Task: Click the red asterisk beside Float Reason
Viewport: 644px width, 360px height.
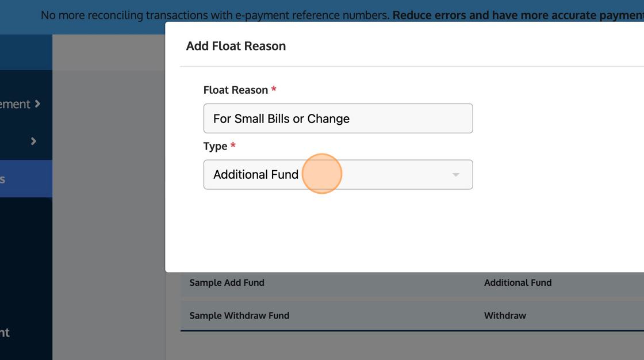Action: point(274,90)
